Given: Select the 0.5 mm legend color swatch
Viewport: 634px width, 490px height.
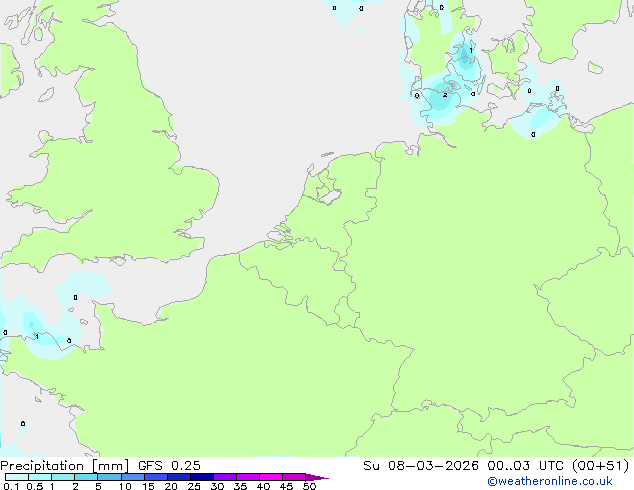Looking at the screenshot, I should click(x=40, y=477).
